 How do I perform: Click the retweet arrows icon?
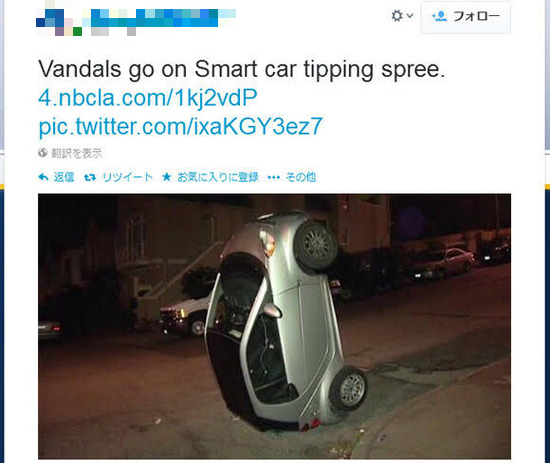pos(90,177)
